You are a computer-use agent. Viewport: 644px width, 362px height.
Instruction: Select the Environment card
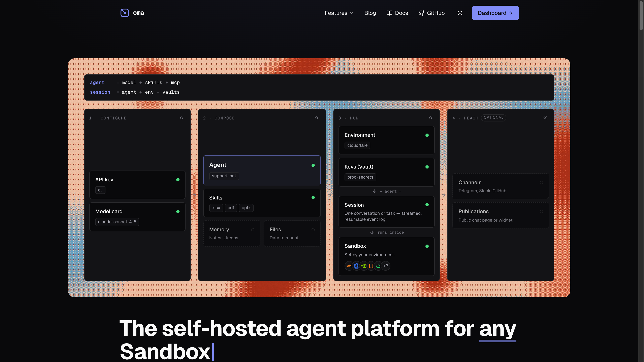386,140
